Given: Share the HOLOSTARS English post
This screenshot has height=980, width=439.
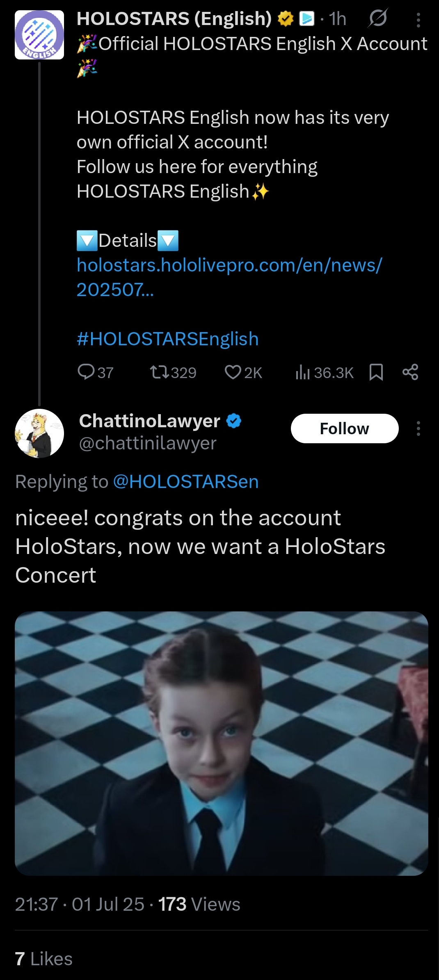Looking at the screenshot, I should (x=410, y=372).
